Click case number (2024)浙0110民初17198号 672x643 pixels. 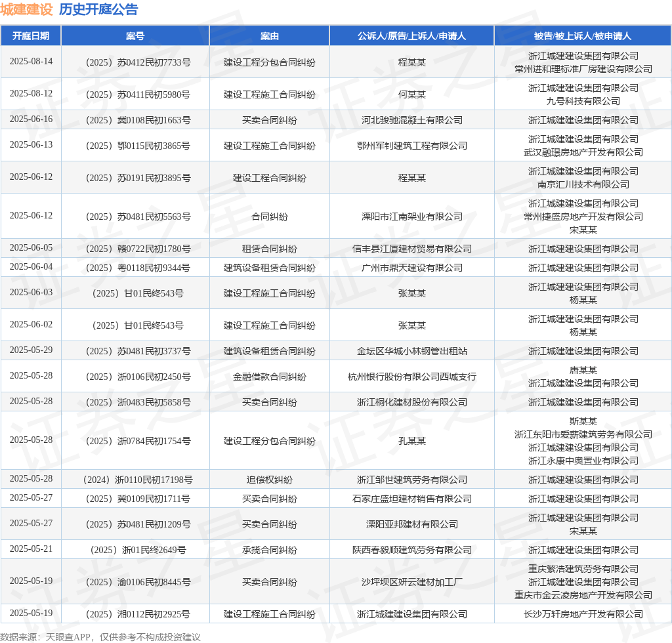click(138, 480)
